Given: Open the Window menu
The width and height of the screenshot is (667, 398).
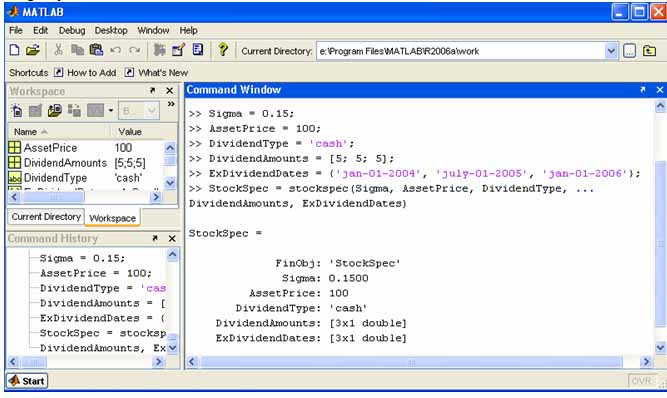Looking at the screenshot, I should tap(153, 30).
